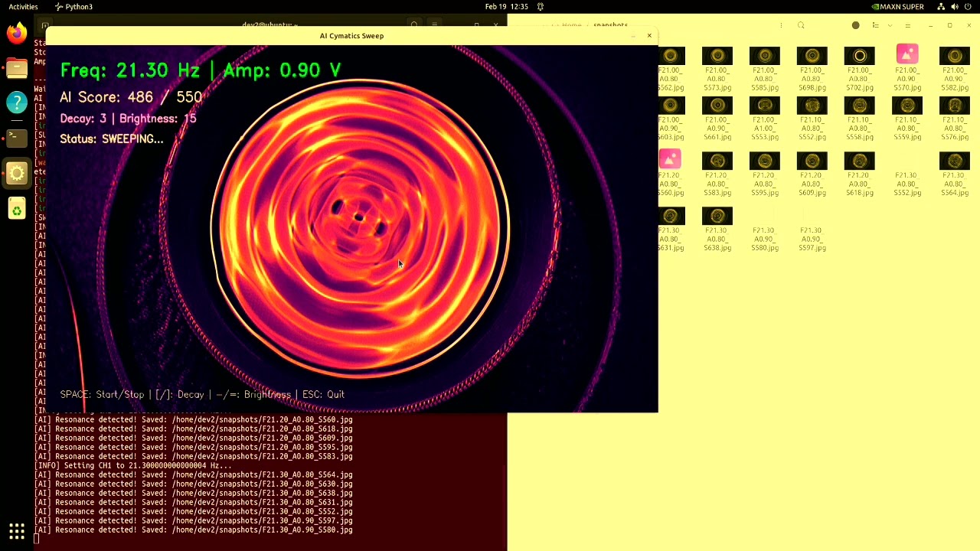980x551 pixels.
Task: Click the terminal line 'Setting CH1 to 21.300000000000004 Hz'
Action: [x=133, y=465]
